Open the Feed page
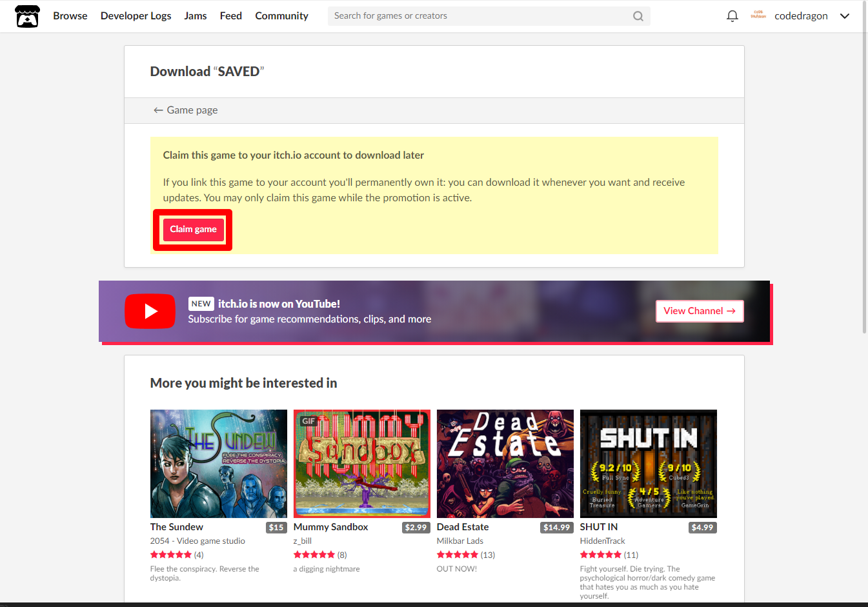Screen dimensions: 868x607 (x=231, y=16)
